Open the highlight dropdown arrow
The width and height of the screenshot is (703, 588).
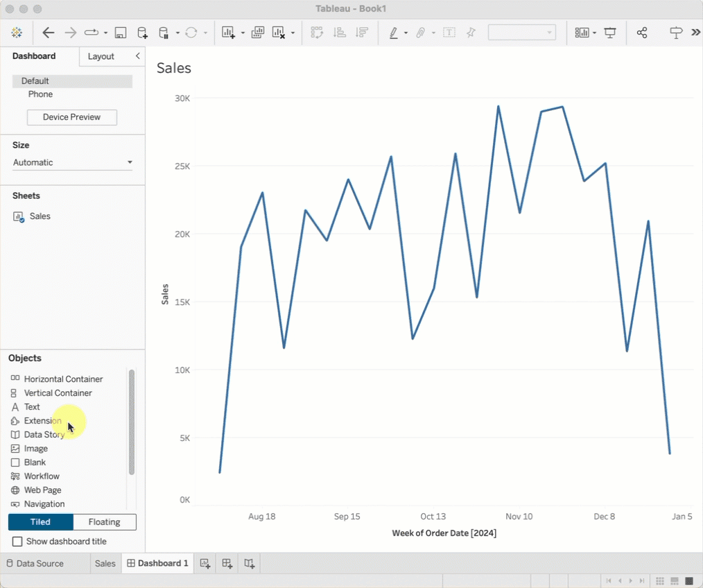click(406, 33)
